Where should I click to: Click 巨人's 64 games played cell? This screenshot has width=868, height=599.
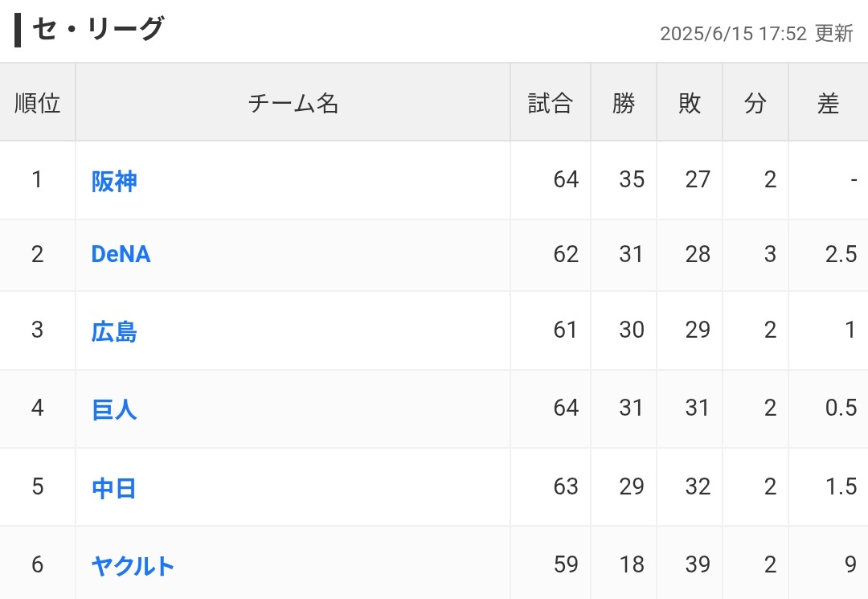[x=566, y=408]
